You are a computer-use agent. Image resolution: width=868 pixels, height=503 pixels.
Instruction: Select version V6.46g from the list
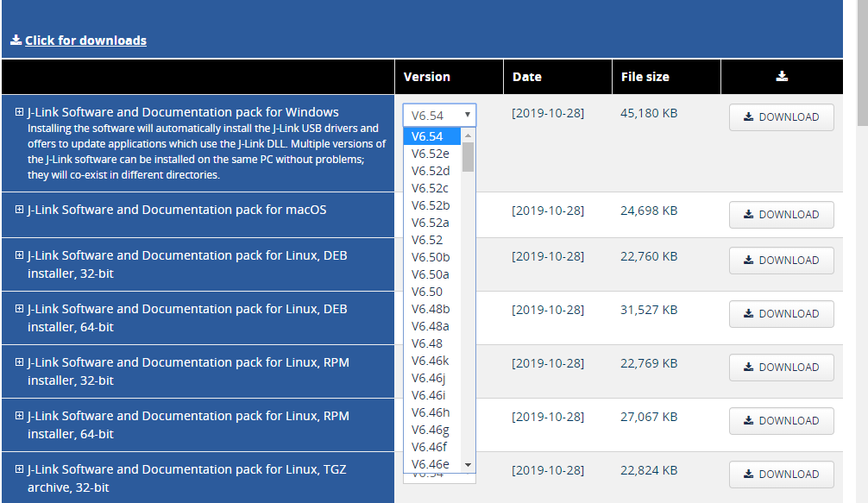(x=432, y=430)
